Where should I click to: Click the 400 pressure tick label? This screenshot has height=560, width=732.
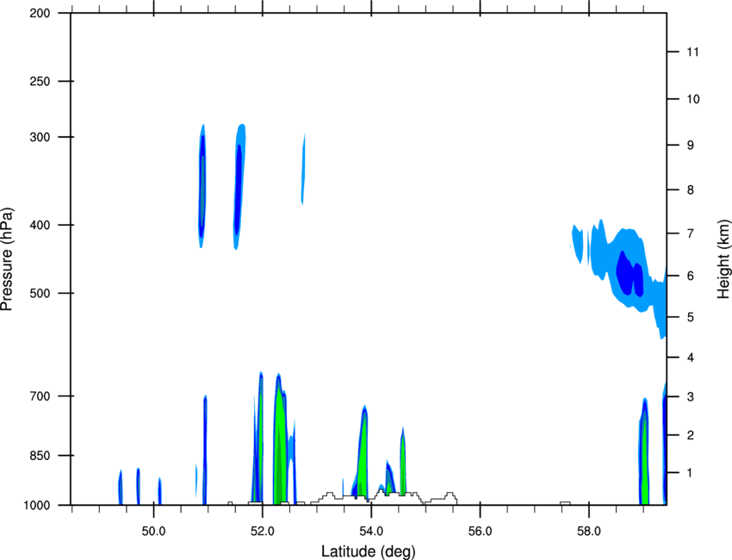click(40, 225)
